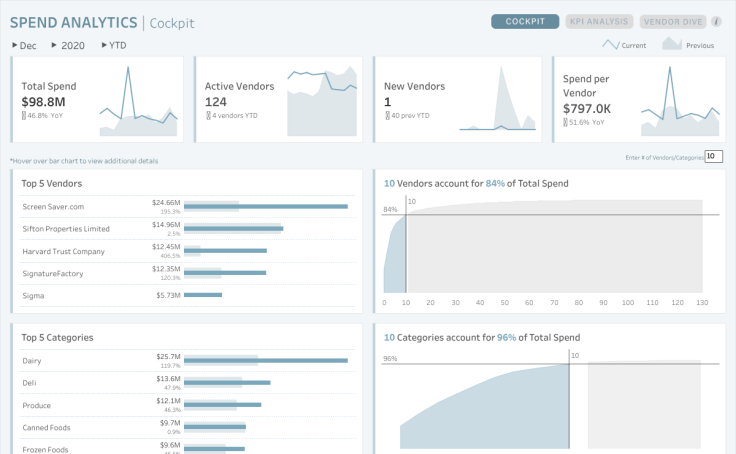Click the number of Vendors/Categories input box

tap(713, 156)
